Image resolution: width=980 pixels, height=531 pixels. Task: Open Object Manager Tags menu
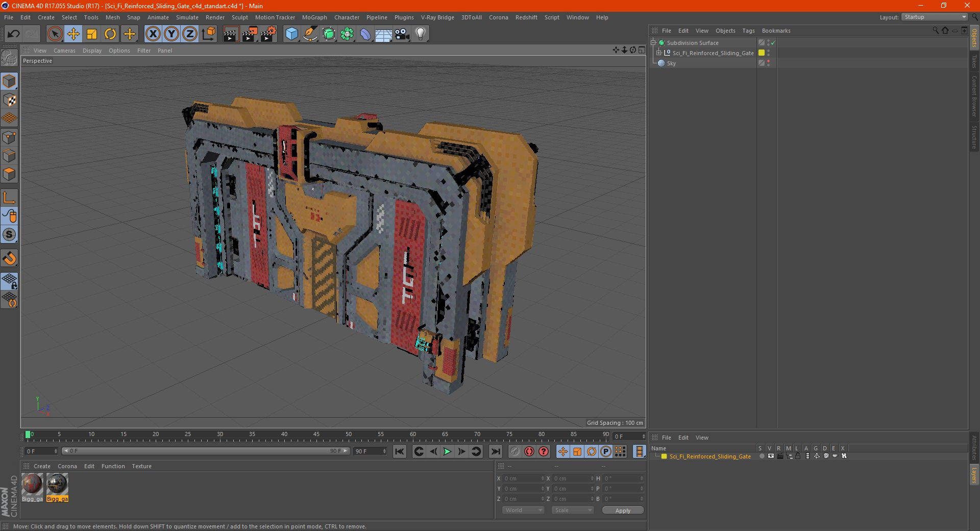pyautogui.click(x=748, y=31)
